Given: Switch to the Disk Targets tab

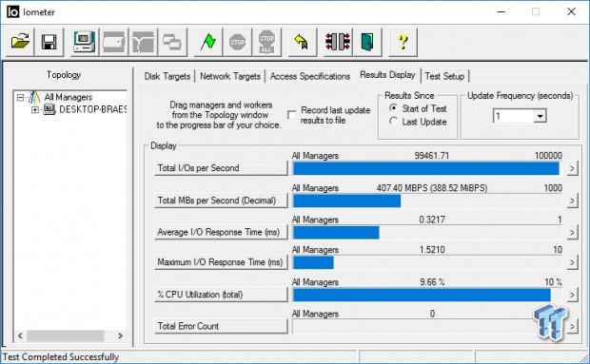Looking at the screenshot, I should (x=167, y=76).
